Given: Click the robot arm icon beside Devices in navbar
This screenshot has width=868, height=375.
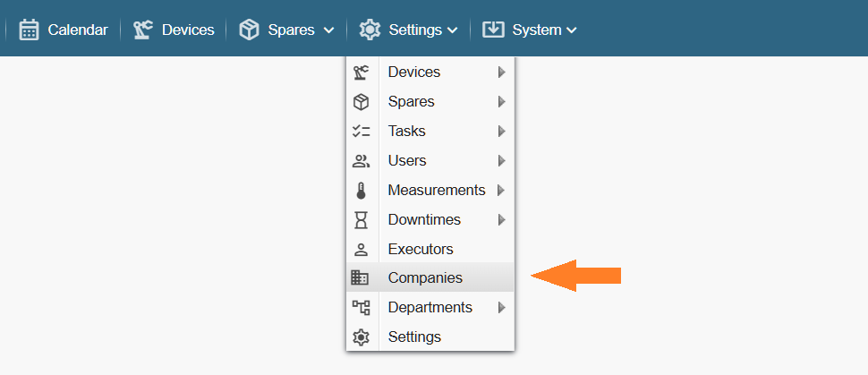Looking at the screenshot, I should [143, 30].
